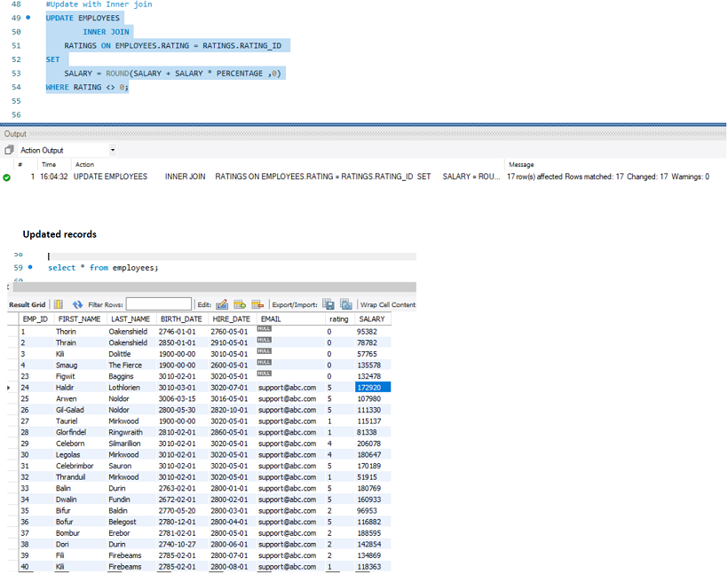Click the green success check icon

tap(6, 177)
